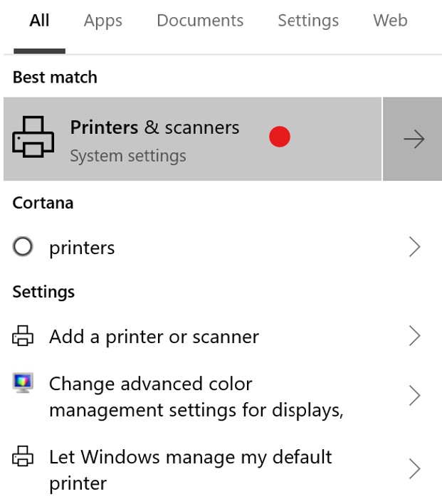Click the Printers & scanners printer icon

click(x=33, y=137)
